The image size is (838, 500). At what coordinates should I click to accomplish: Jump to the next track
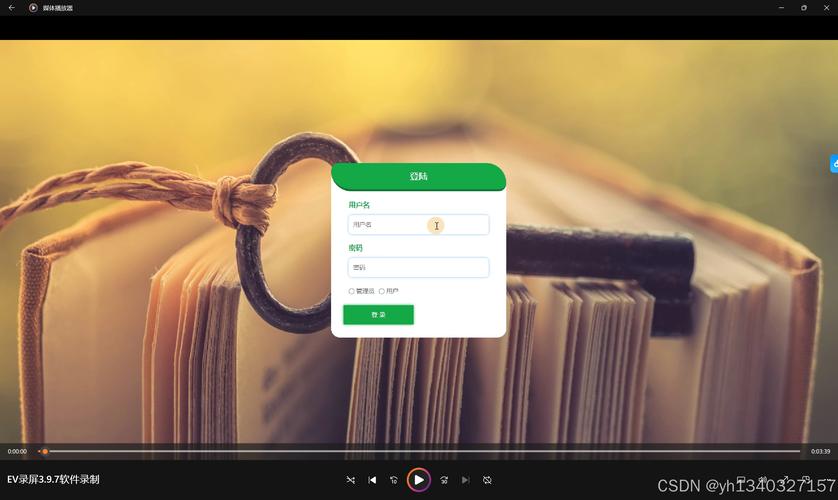tap(466, 480)
